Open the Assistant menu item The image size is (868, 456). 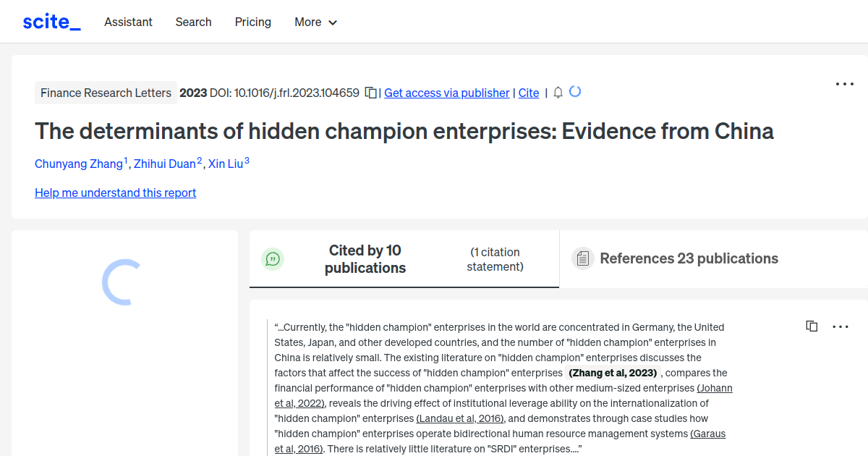[128, 22]
